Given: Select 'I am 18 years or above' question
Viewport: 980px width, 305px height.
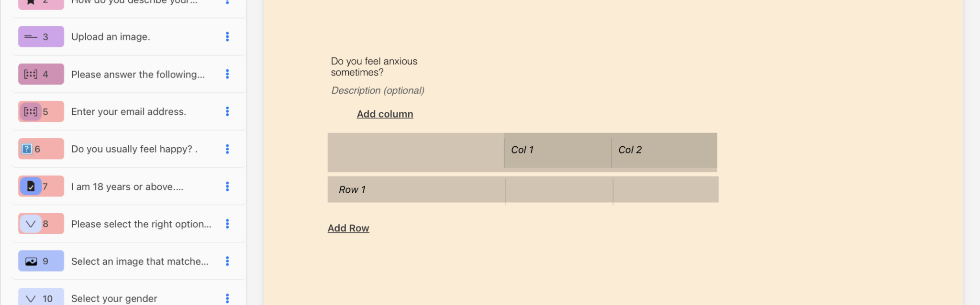Looking at the screenshot, I should coord(127,187).
